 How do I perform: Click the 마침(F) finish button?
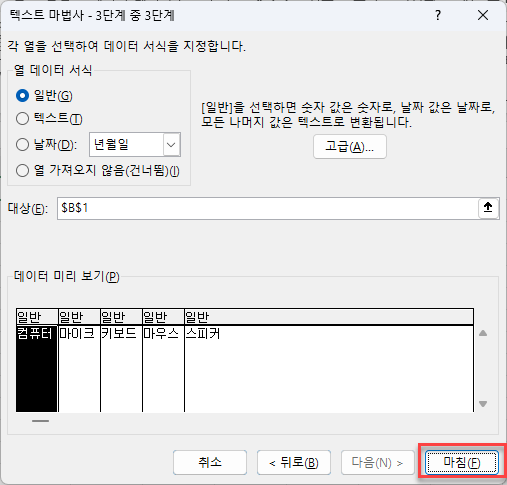click(462, 462)
